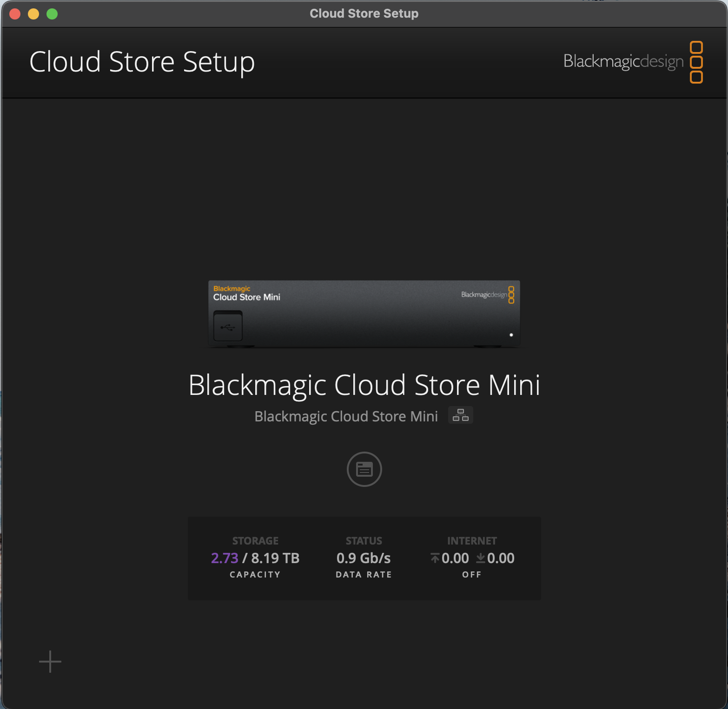This screenshot has height=709, width=728.
Task: Click the internet upload arrow icon
Action: (435, 558)
